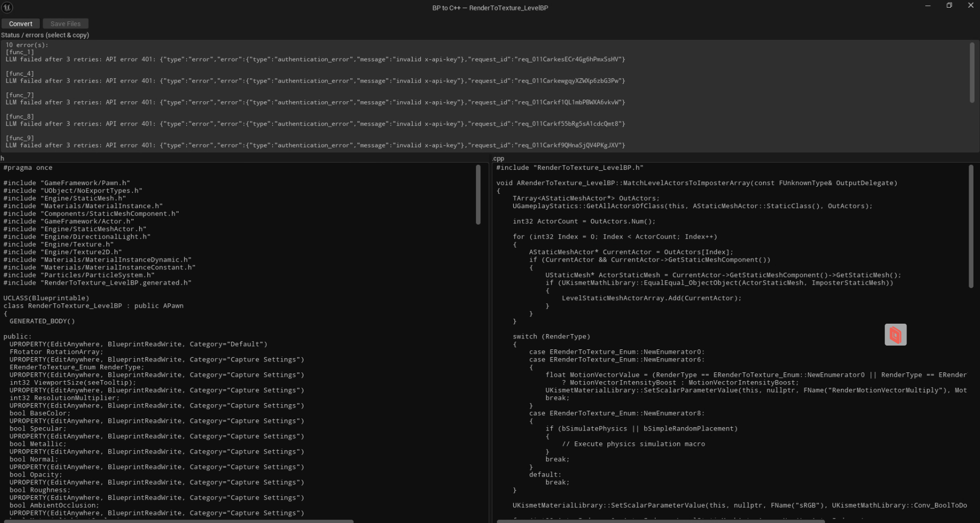980x523 pixels.
Task: Click the 'class RenderToTexture_LevelBP : public APawn' line
Action: (93, 306)
